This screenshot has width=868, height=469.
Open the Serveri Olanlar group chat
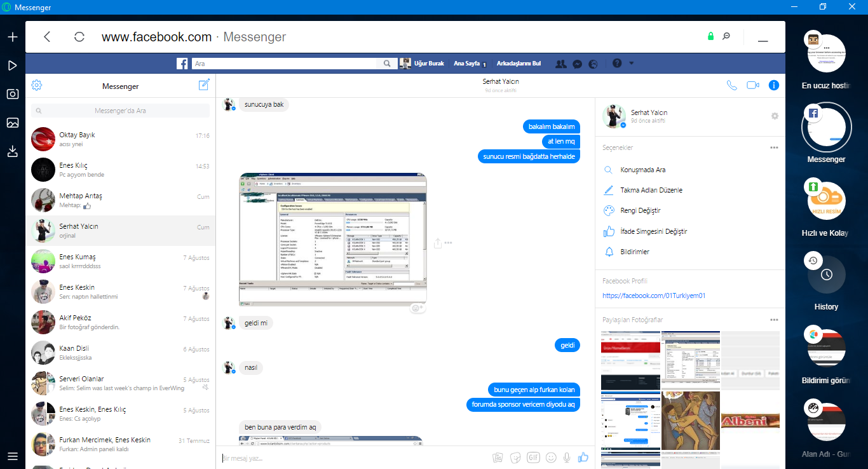pos(121,383)
